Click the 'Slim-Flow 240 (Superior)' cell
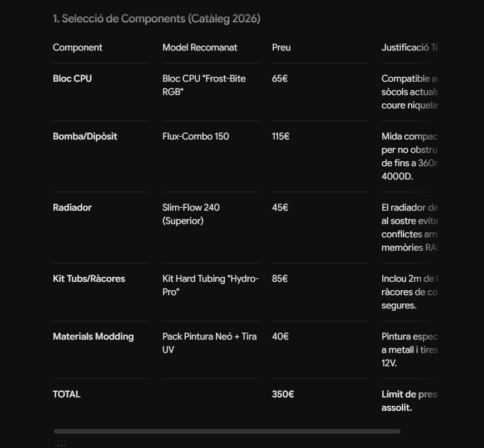 [191, 214]
